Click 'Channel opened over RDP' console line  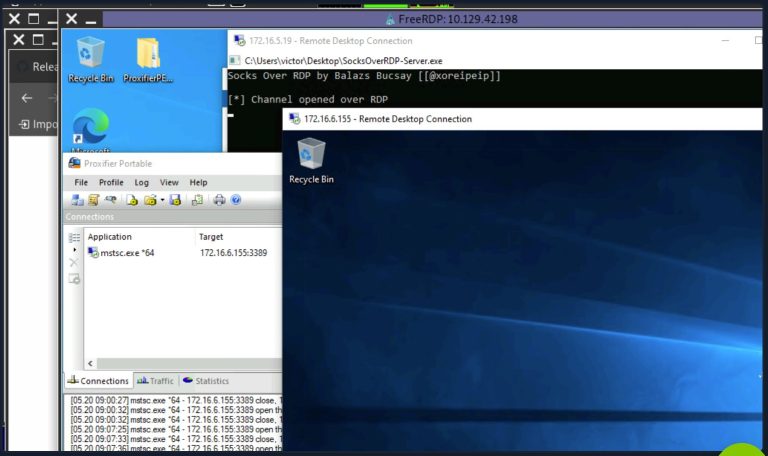point(308,99)
